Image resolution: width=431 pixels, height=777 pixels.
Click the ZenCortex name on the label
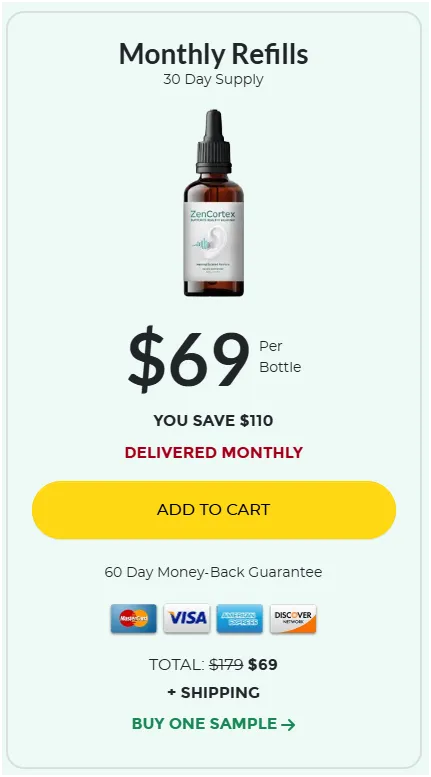point(213,215)
